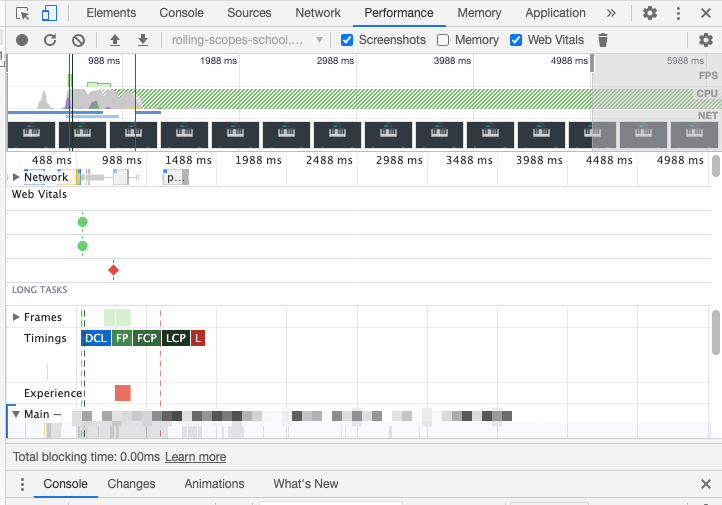This screenshot has height=505, width=722.
Task: Click the reload and profile icon
Action: click(x=50, y=40)
